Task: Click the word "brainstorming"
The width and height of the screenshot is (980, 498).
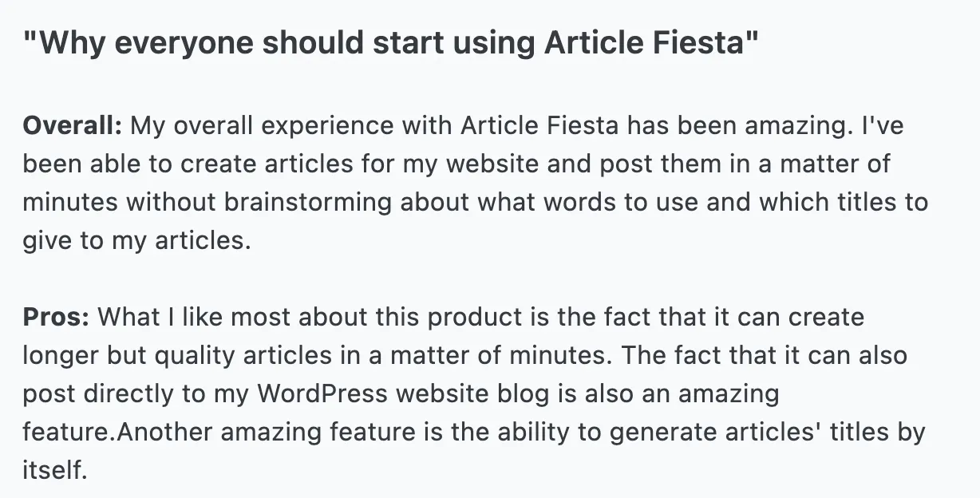Action: (x=309, y=202)
